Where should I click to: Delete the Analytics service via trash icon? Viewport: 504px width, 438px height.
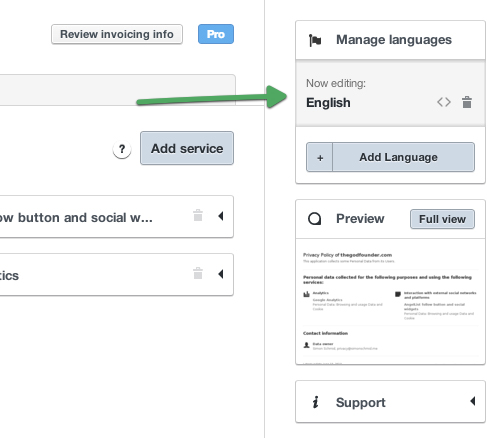point(198,273)
